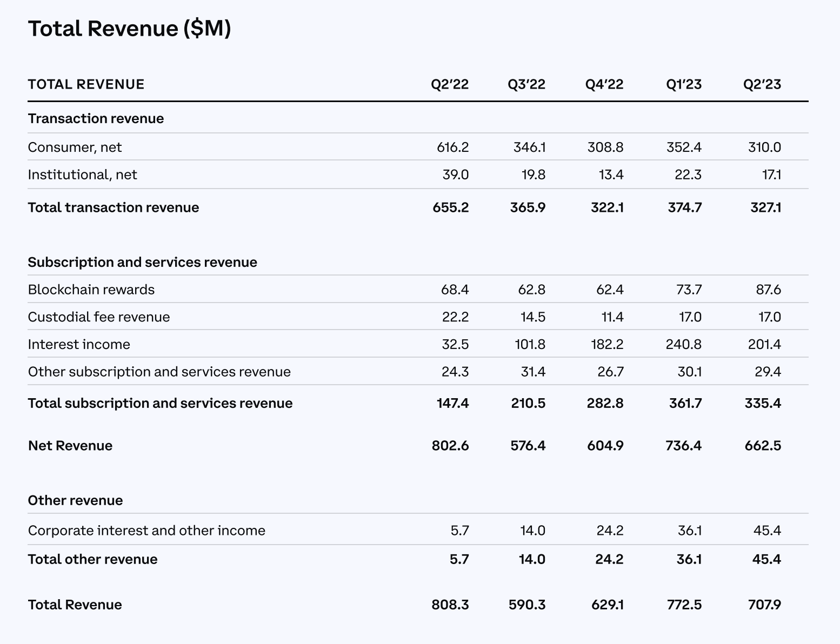
Task: Select the Q3'22 column header
Action: [526, 84]
